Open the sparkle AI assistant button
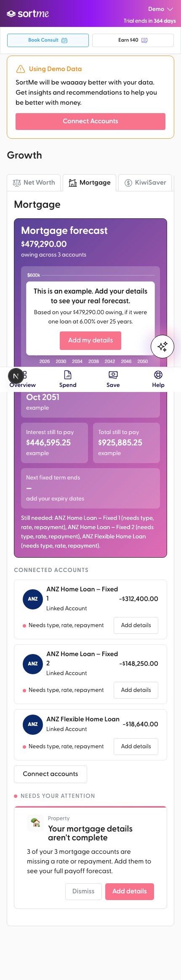The width and height of the screenshot is (181, 980). (x=162, y=347)
